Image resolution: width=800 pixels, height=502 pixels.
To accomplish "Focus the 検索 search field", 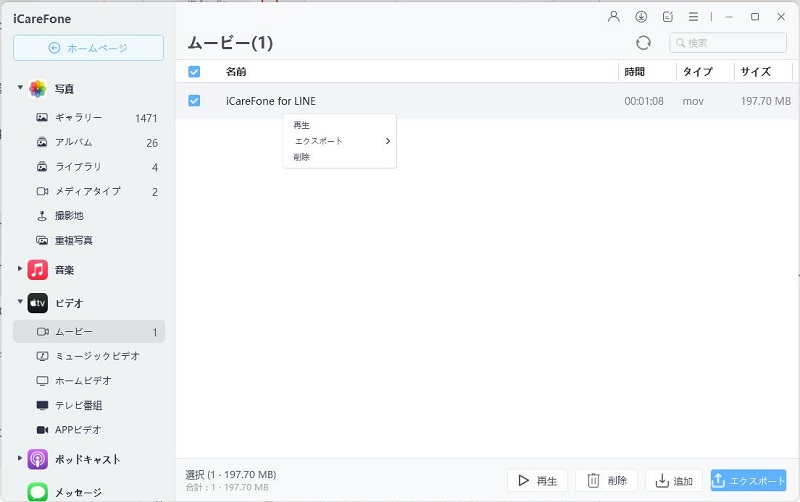I will pos(728,43).
